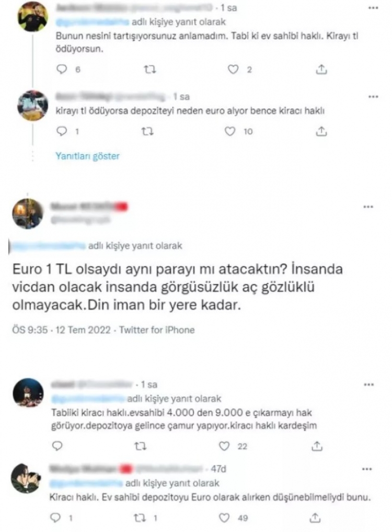Reply to the 'Tabiiki kiracı haklı' tweet
The image size is (392, 532).
(x=57, y=446)
